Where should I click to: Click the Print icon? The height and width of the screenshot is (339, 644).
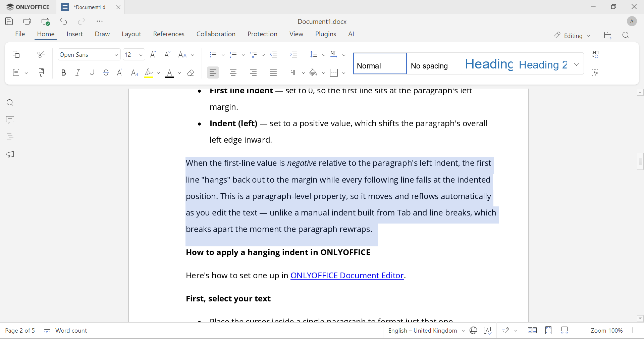tap(27, 21)
